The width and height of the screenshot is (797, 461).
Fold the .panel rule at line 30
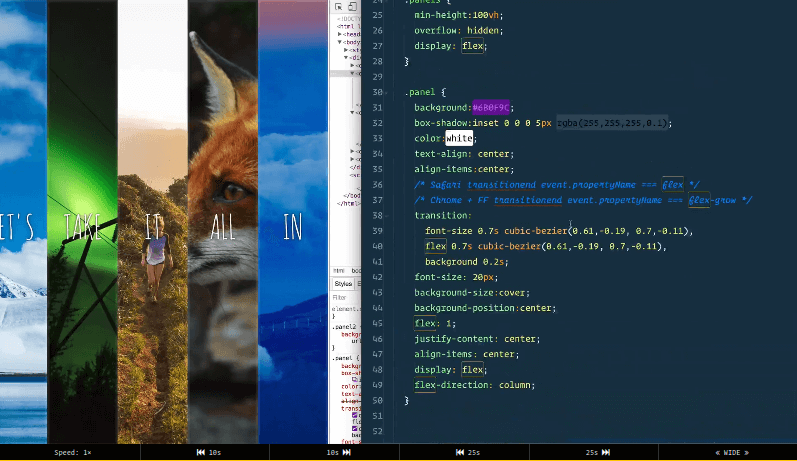(x=387, y=93)
